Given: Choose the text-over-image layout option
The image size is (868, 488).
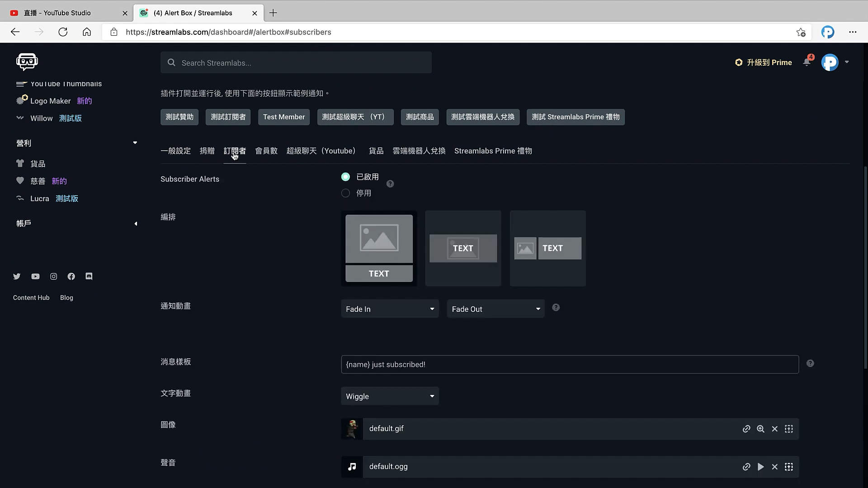Looking at the screenshot, I should click(x=463, y=248).
